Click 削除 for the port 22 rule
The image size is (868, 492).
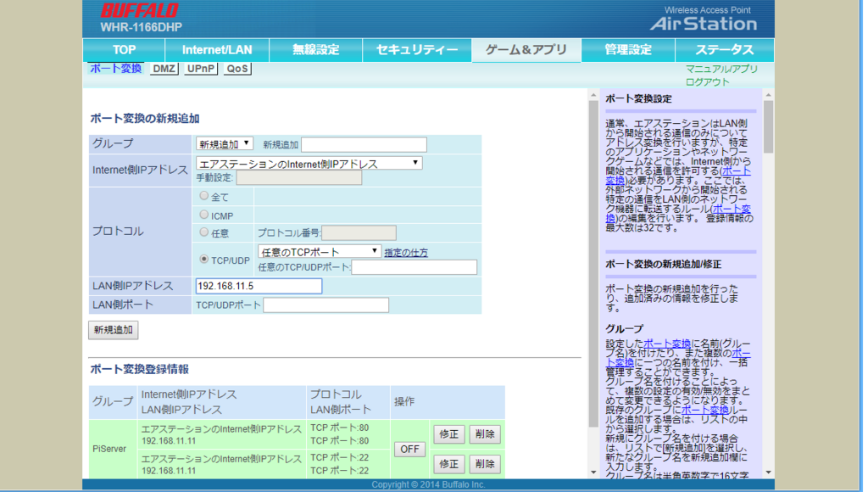point(485,464)
